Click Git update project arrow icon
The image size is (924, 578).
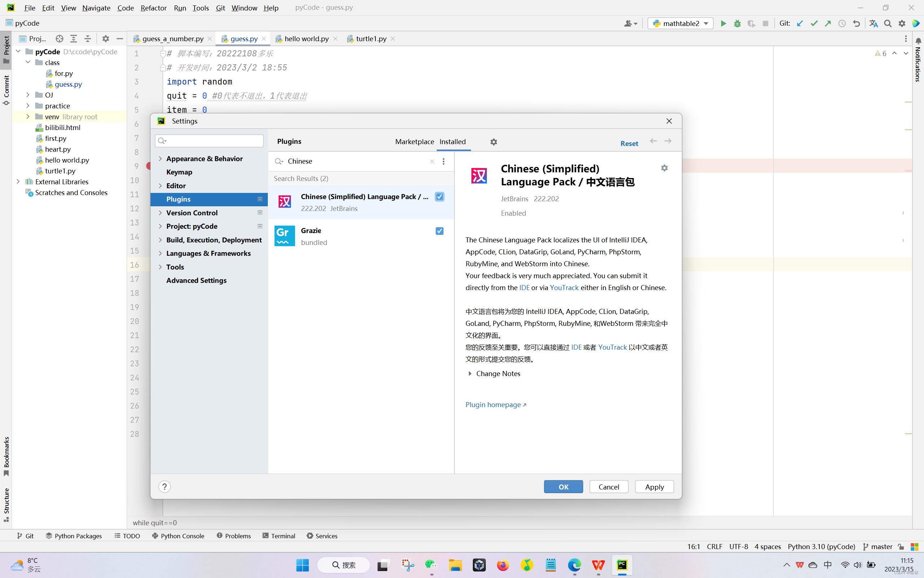click(x=800, y=23)
